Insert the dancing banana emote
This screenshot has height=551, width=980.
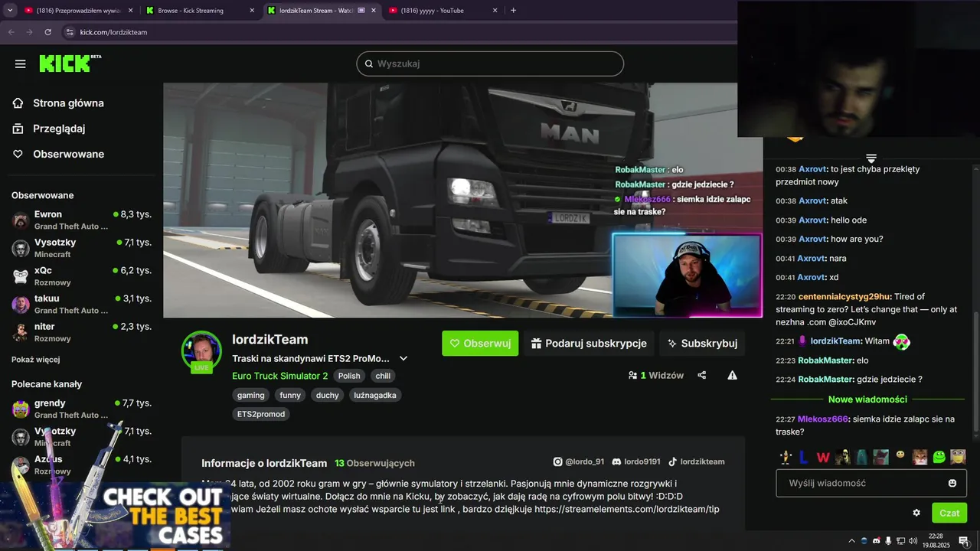[785, 457]
